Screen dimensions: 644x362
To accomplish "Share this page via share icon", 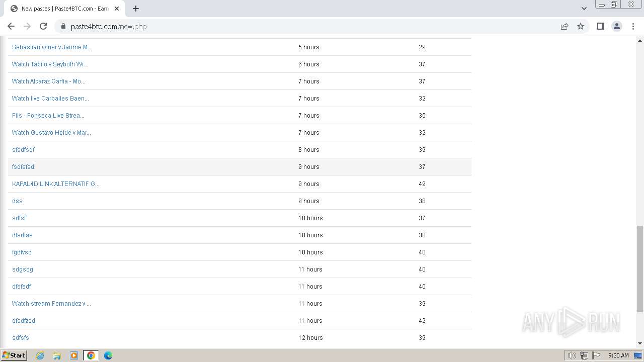I will pos(565,26).
